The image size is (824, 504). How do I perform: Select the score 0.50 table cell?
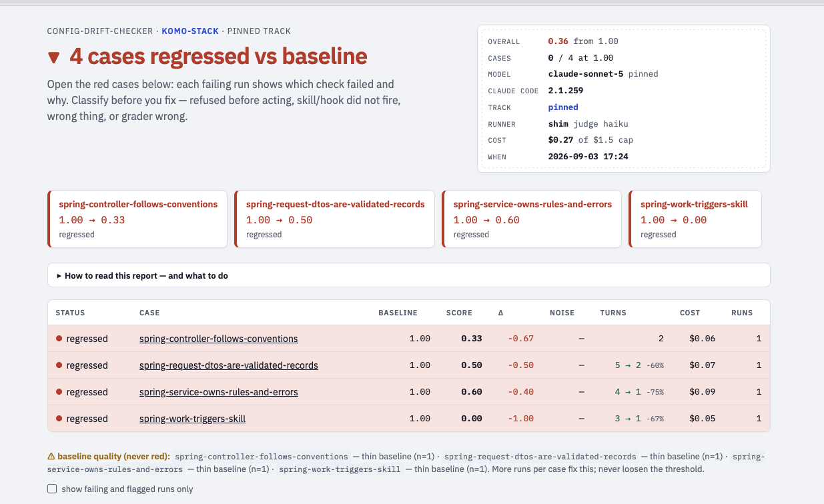[471, 365]
